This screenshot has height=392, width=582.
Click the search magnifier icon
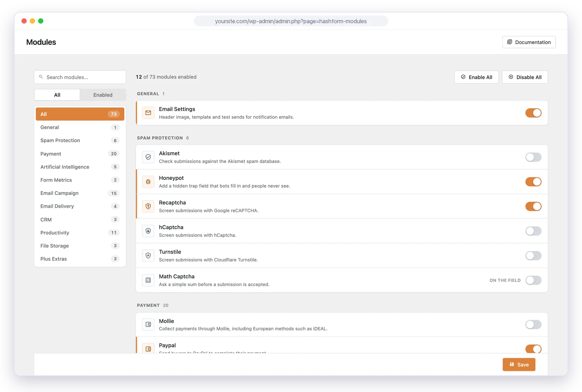click(x=41, y=77)
